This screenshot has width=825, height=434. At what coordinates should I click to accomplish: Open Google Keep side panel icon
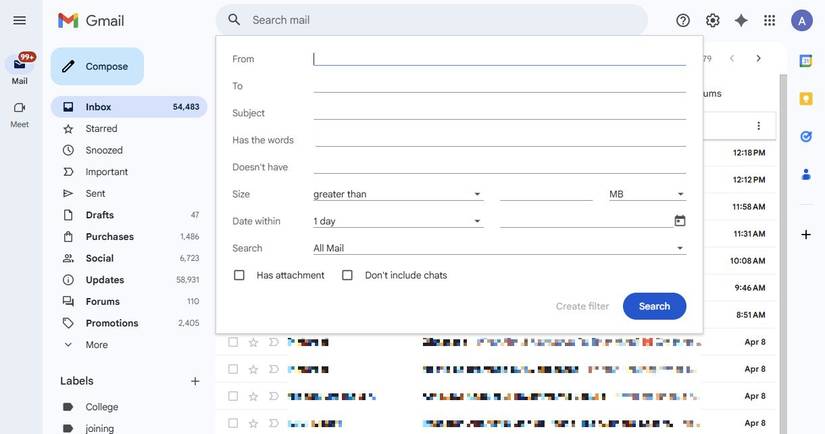pos(806,99)
